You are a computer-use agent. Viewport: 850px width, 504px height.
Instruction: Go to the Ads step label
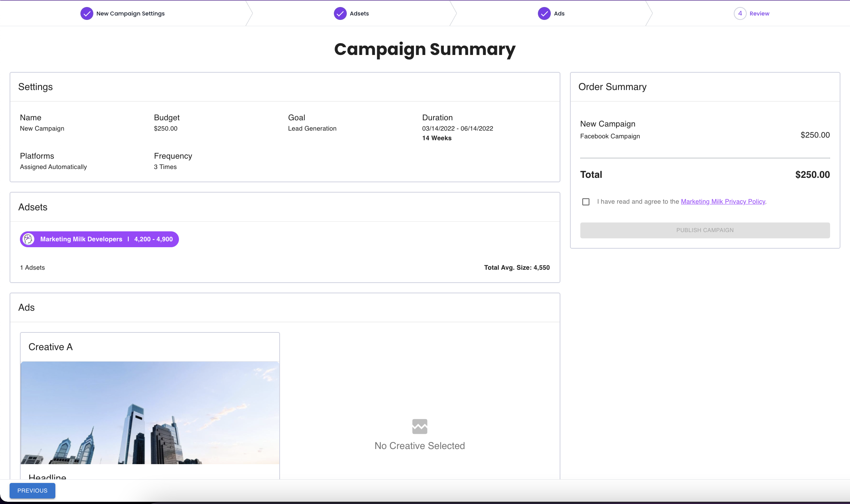[x=559, y=14]
